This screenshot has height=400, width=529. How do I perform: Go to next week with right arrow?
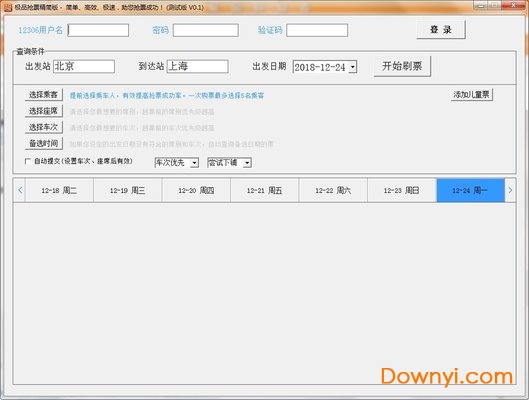click(510, 190)
